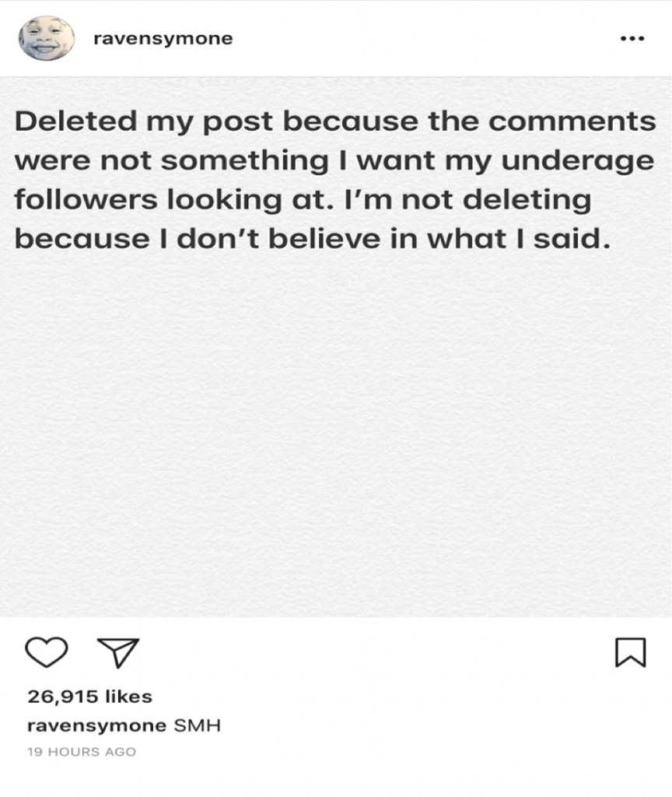Select the SMH caption text

click(197, 725)
